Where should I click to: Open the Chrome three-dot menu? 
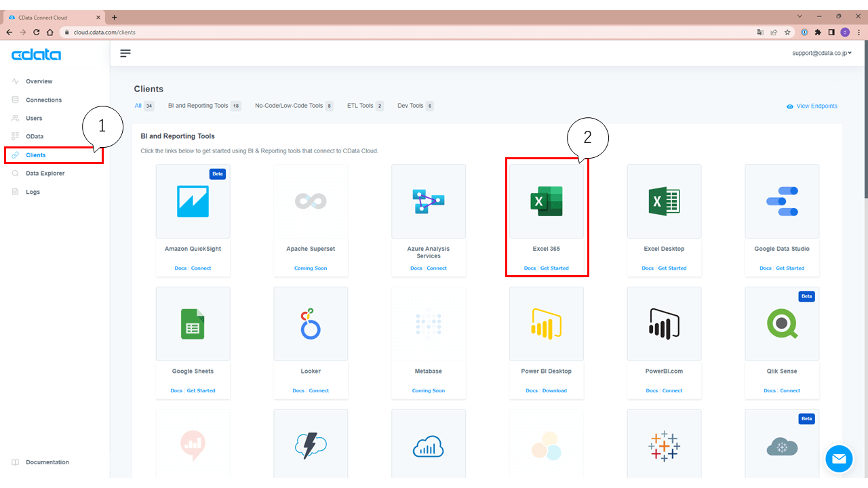coord(859,32)
